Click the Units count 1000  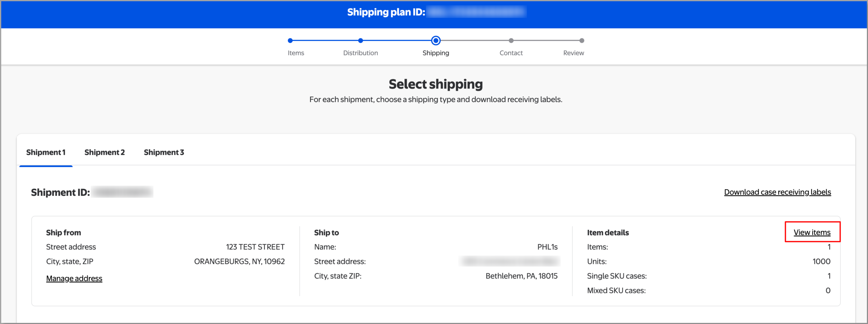tap(821, 262)
